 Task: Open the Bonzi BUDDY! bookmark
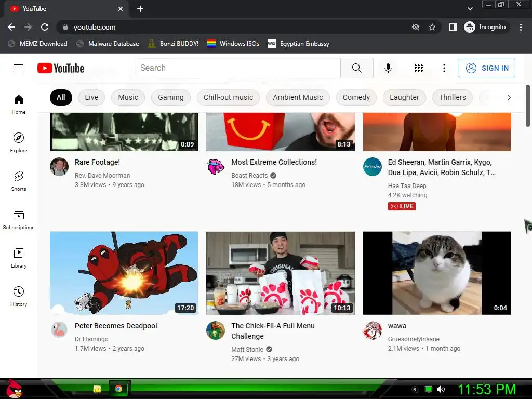[x=174, y=44]
